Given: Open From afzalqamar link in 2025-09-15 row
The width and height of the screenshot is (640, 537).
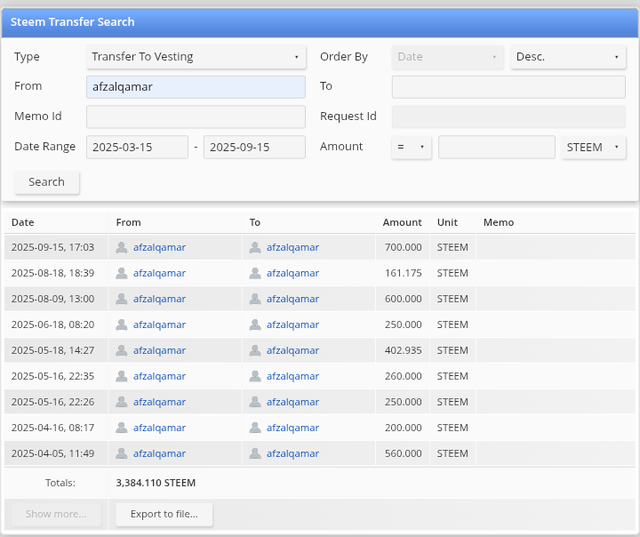Looking at the screenshot, I should 159,247.
